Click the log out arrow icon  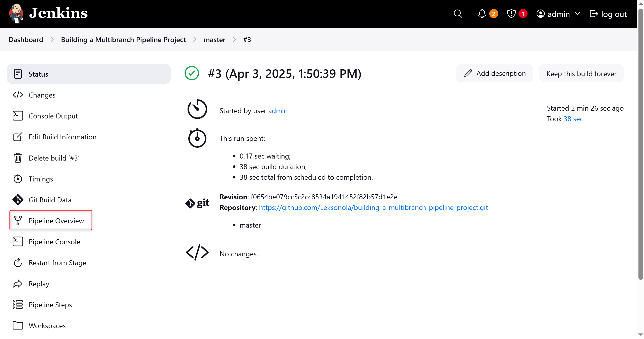(594, 14)
